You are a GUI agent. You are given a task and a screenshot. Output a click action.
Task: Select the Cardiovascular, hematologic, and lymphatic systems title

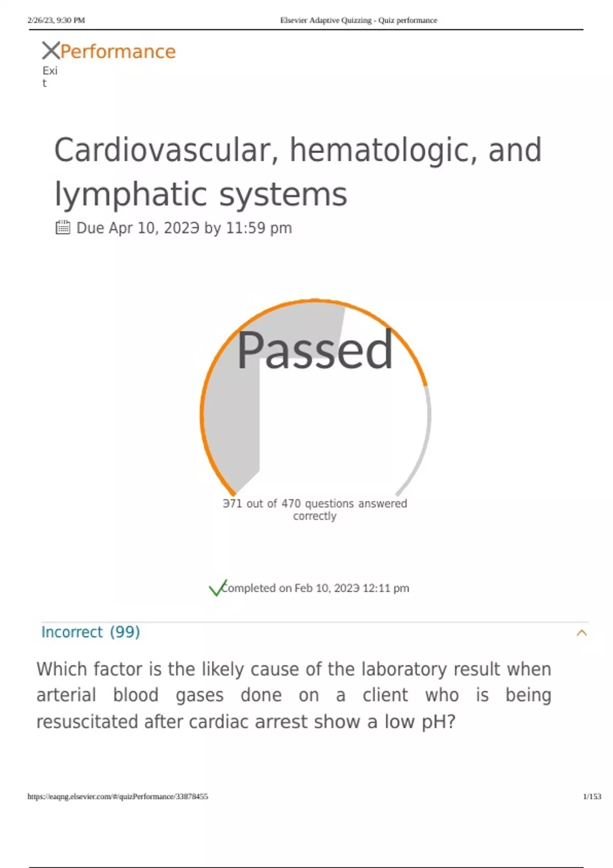click(298, 172)
